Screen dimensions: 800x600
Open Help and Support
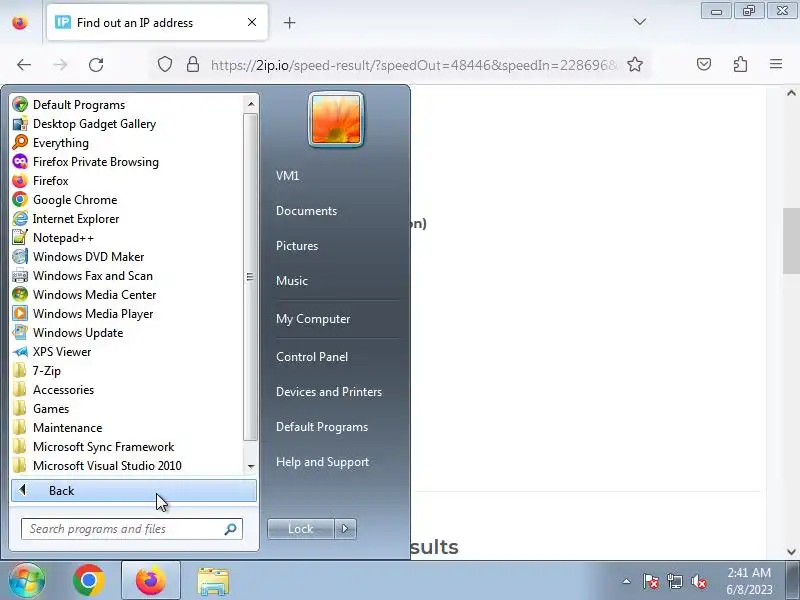click(x=322, y=462)
